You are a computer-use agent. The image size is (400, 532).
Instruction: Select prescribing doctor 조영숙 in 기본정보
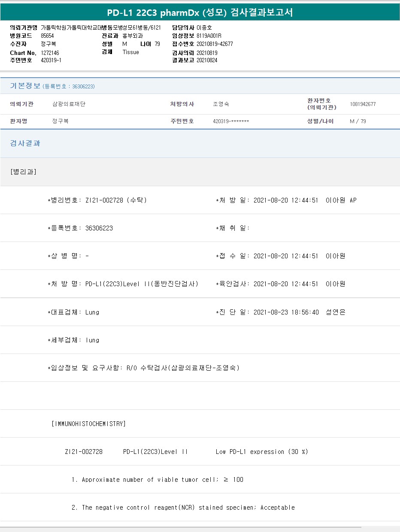click(221, 104)
